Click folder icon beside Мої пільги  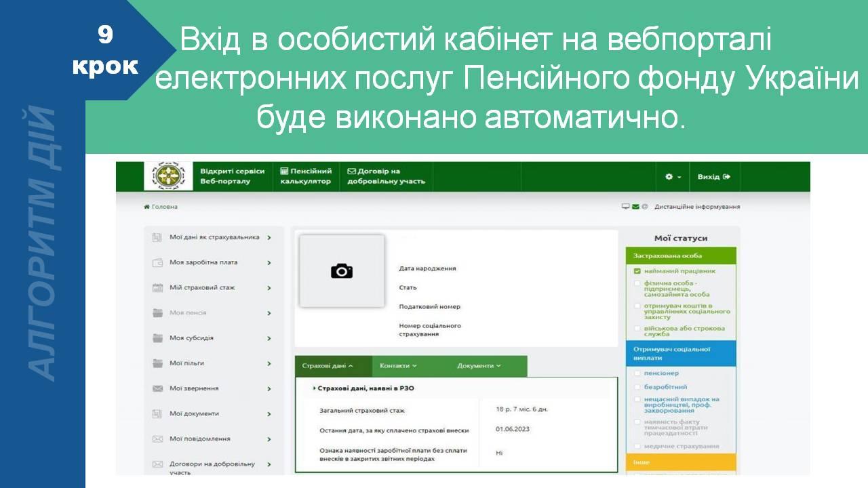[157, 363]
